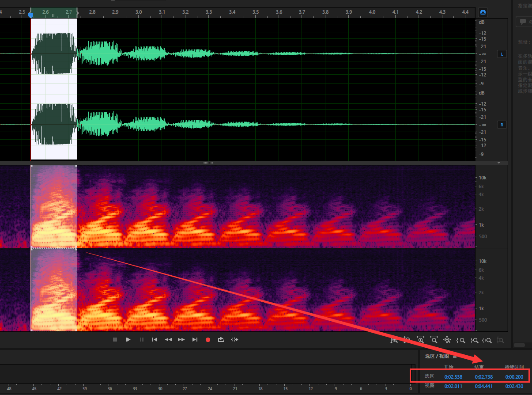Stop playback with the Stop button

pos(115,340)
